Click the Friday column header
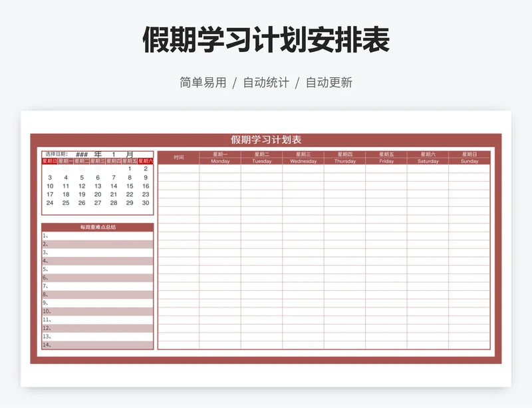Viewport: 532px width, 408px height. pos(386,161)
